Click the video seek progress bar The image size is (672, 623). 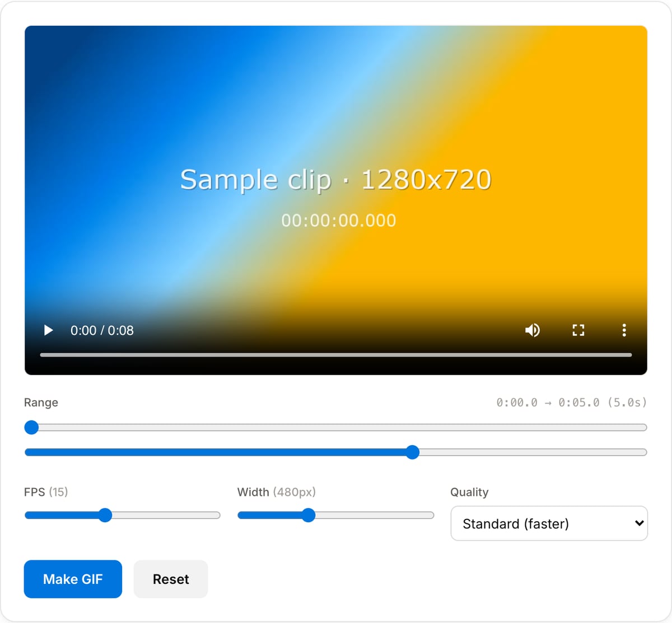pos(336,355)
